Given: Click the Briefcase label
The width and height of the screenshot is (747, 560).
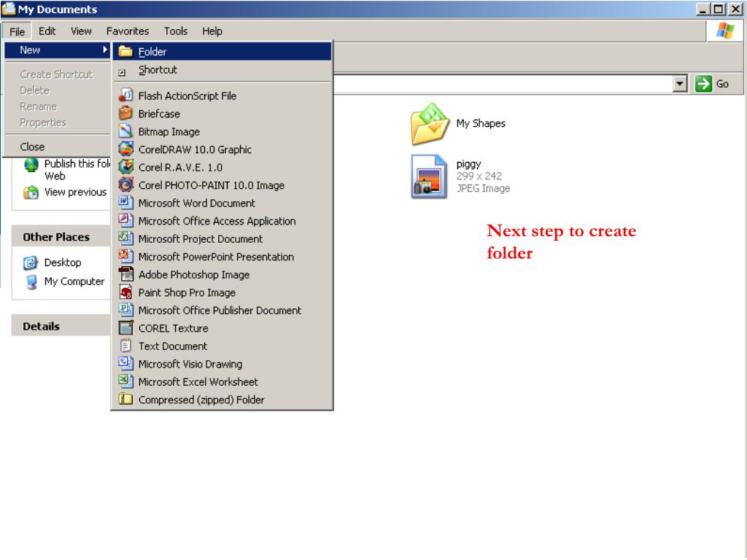Looking at the screenshot, I should 158,114.
